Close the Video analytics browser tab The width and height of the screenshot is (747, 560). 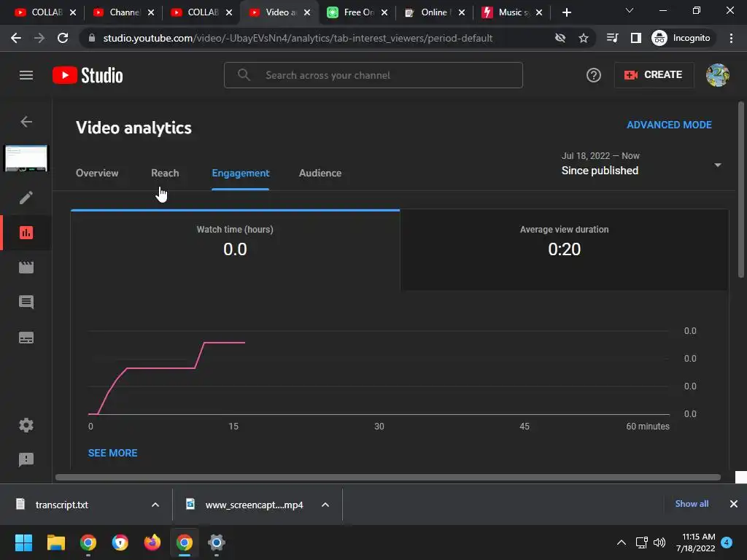[x=307, y=12]
